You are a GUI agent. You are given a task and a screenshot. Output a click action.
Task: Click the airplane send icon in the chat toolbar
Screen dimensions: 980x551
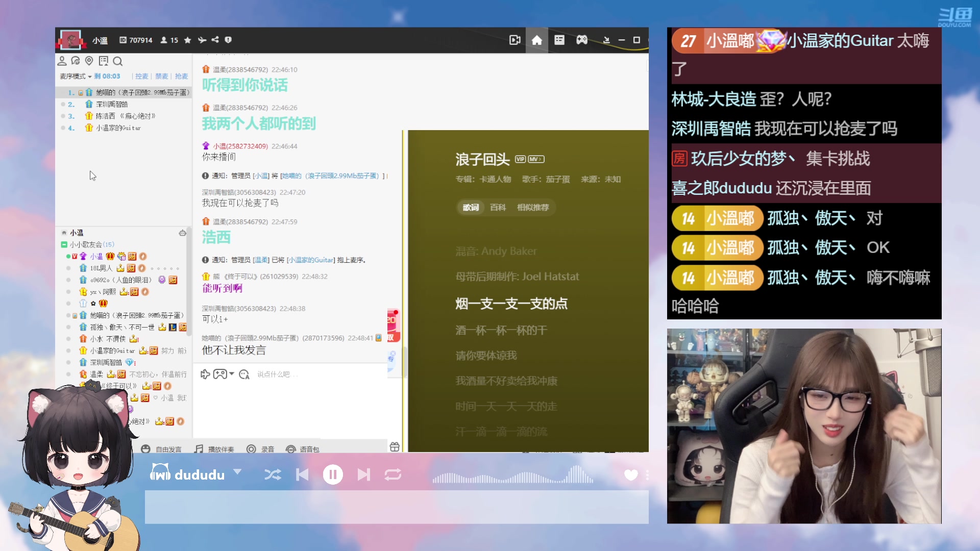pyautogui.click(x=205, y=374)
